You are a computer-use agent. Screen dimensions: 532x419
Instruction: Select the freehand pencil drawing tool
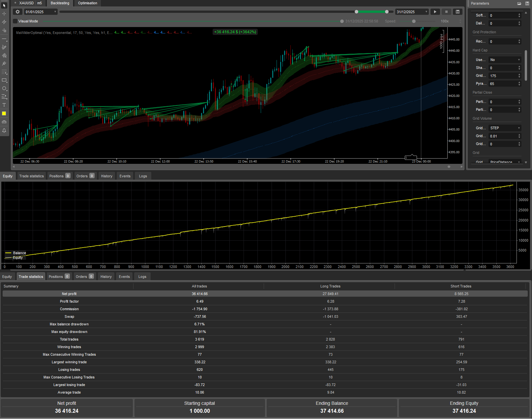coord(4,47)
